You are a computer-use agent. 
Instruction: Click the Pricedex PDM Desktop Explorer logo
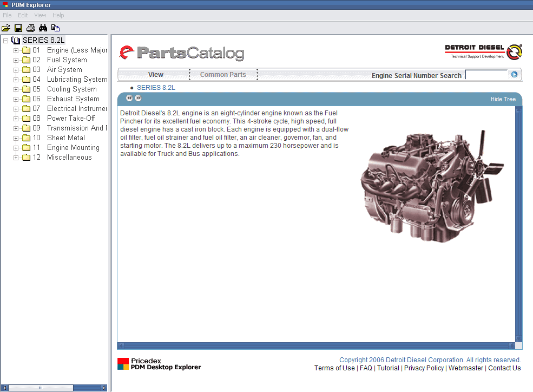point(159,364)
